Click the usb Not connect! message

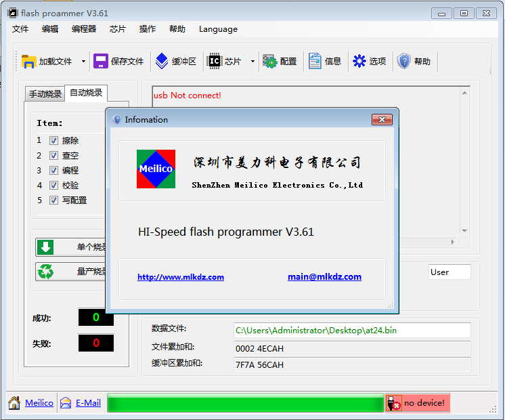187,96
